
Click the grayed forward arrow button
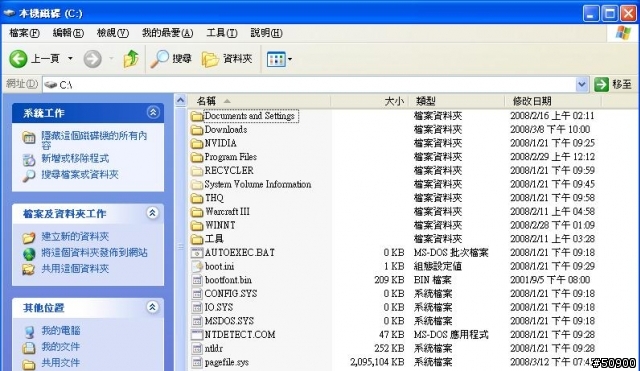(93, 59)
